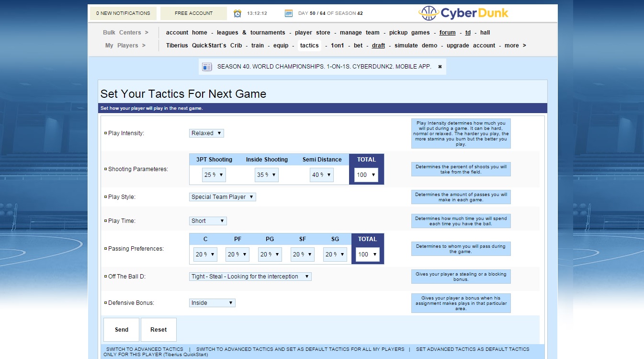This screenshot has height=359, width=644.
Task: Open the SG passing percentage dropdown
Action: [x=335, y=255]
